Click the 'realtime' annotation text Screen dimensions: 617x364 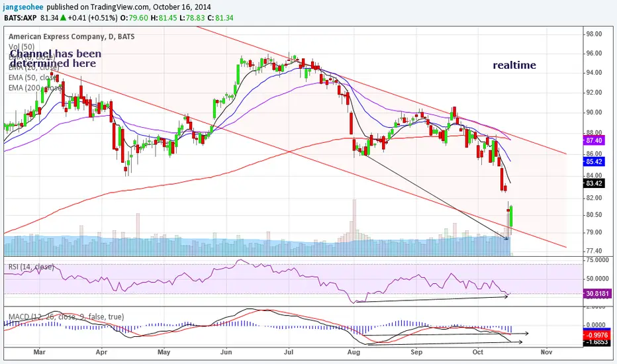click(x=514, y=65)
